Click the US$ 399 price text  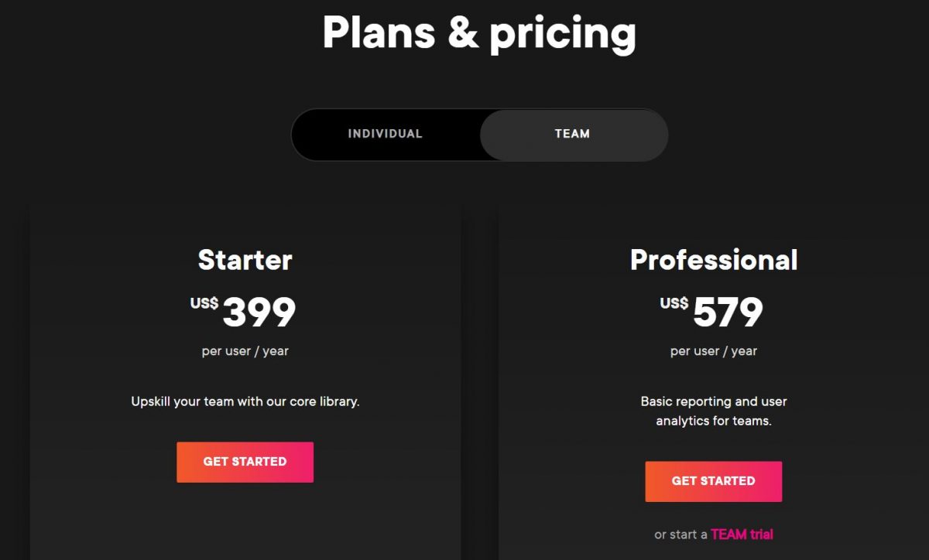coord(245,309)
